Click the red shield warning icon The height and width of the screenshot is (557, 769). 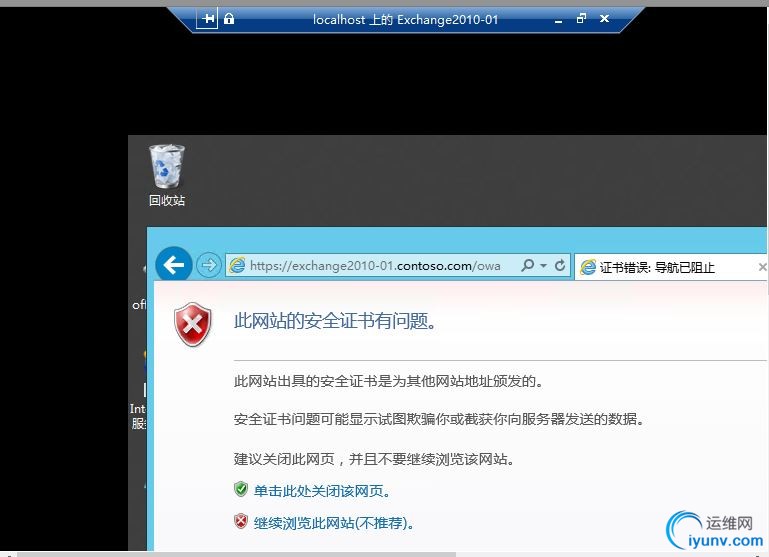coord(193,324)
